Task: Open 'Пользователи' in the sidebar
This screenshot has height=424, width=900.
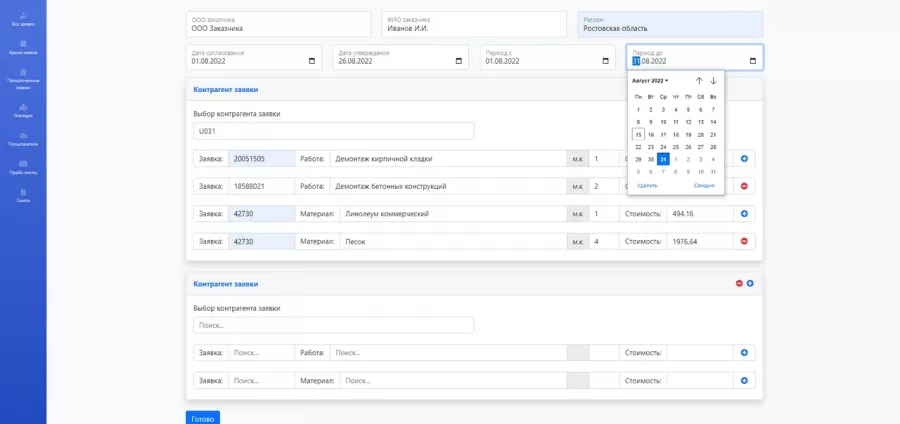Action: click(22, 138)
